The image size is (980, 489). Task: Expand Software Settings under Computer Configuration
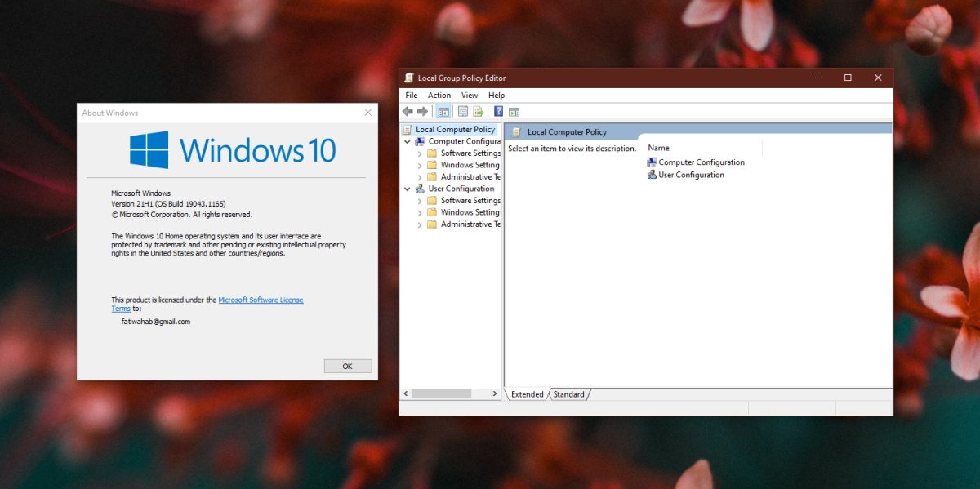tap(420, 153)
